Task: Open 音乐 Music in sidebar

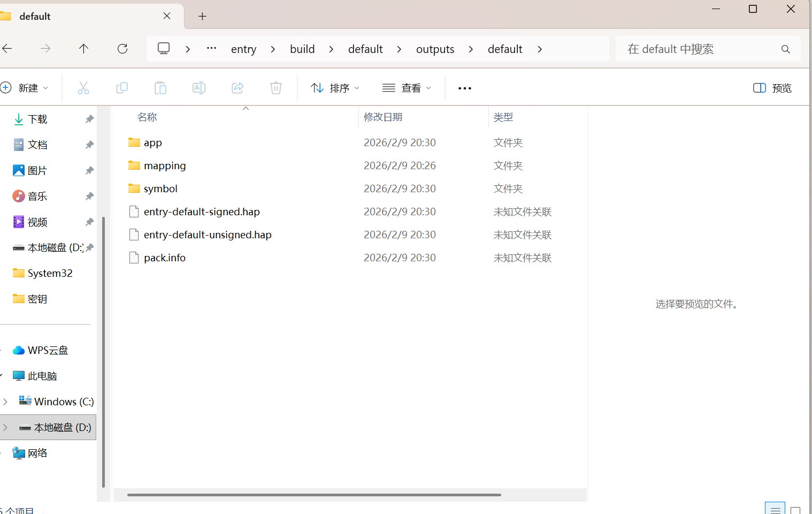Action: click(37, 196)
